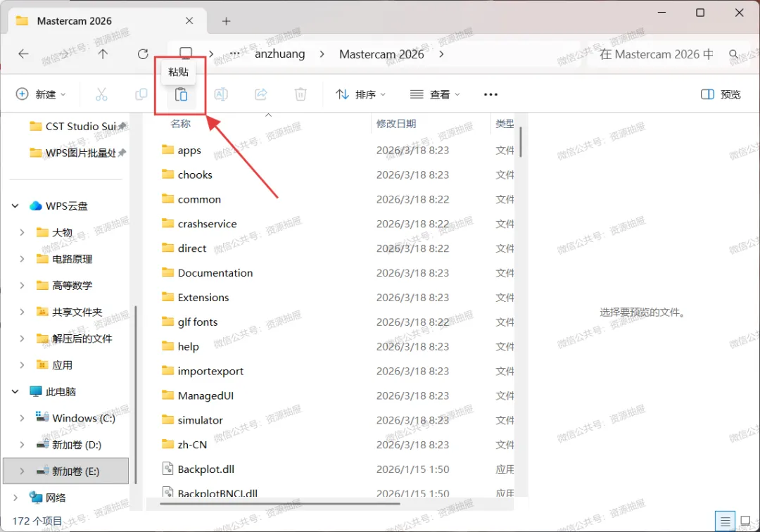Expand the 高等数学 folder node
Image resolution: width=760 pixels, height=532 pixels.
(x=22, y=286)
